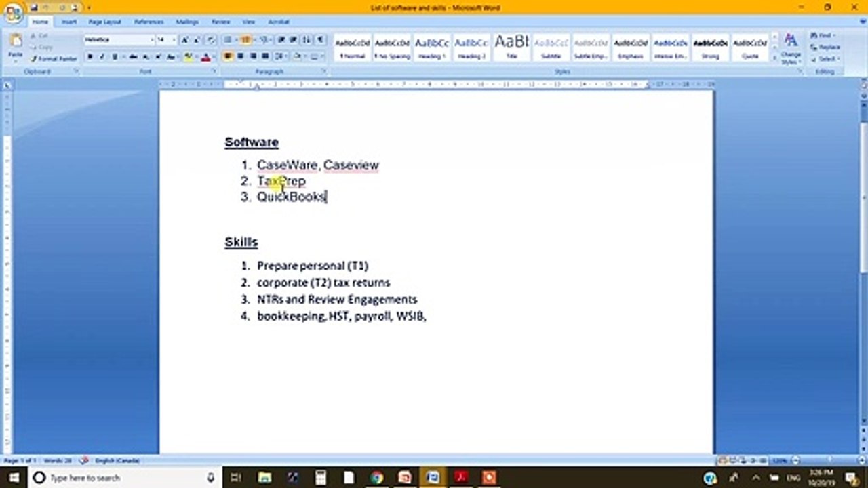This screenshot has height=488, width=868.
Task: Apply the Heading 2 style
Action: [x=471, y=47]
